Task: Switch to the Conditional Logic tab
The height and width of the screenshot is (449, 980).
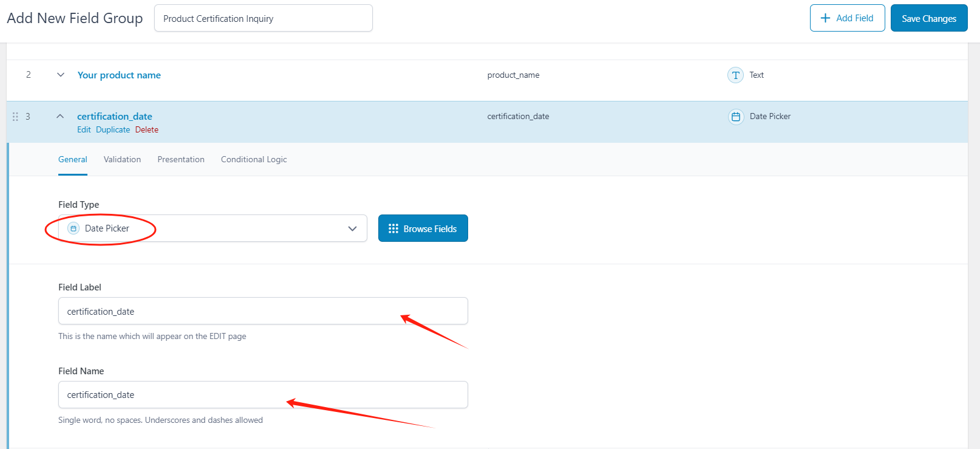Action: (254, 159)
